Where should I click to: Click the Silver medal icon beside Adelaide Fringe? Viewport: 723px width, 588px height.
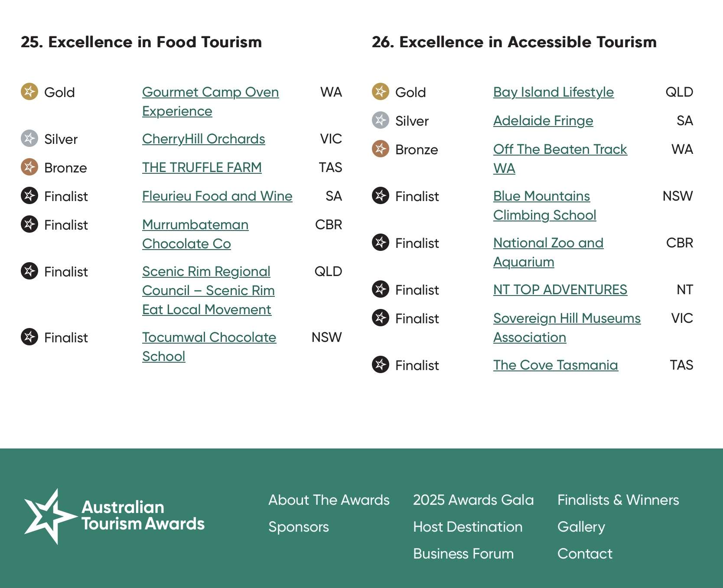click(x=381, y=120)
